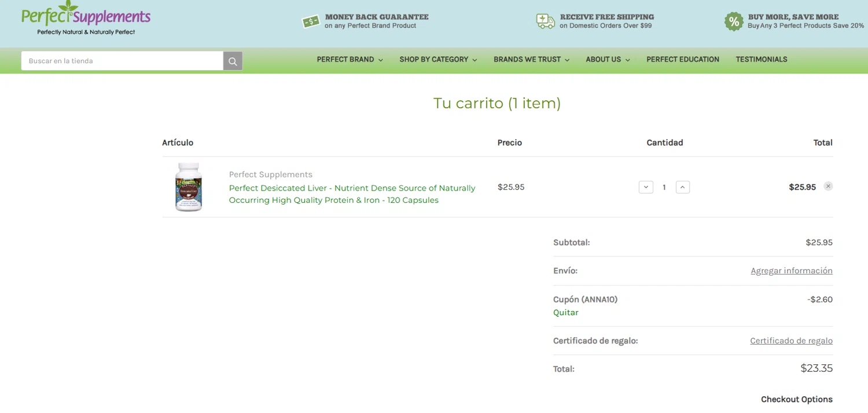868x413 pixels.
Task: Click the Cupón (ANNA10) label
Action: (x=585, y=299)
